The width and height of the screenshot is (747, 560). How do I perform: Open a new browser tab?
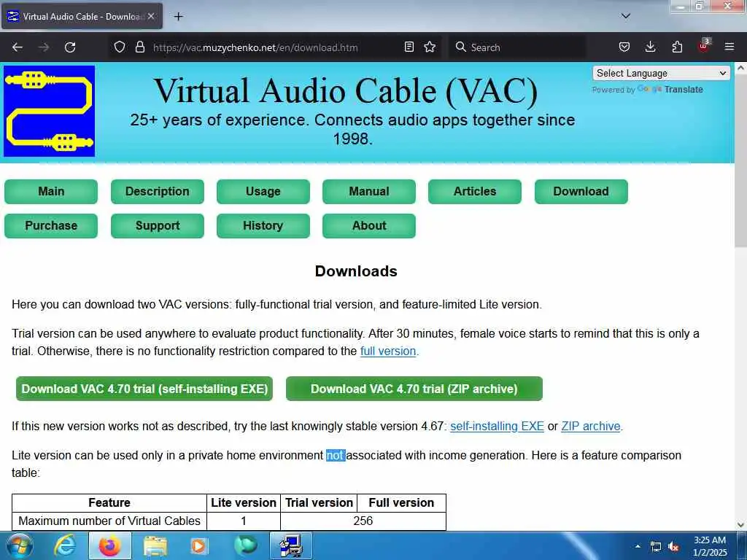click(x=178, y=17)
